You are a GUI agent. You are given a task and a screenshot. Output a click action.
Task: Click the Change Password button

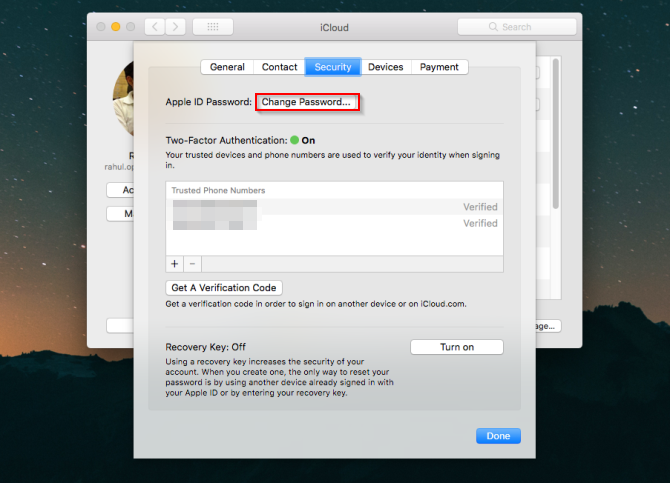306,102
